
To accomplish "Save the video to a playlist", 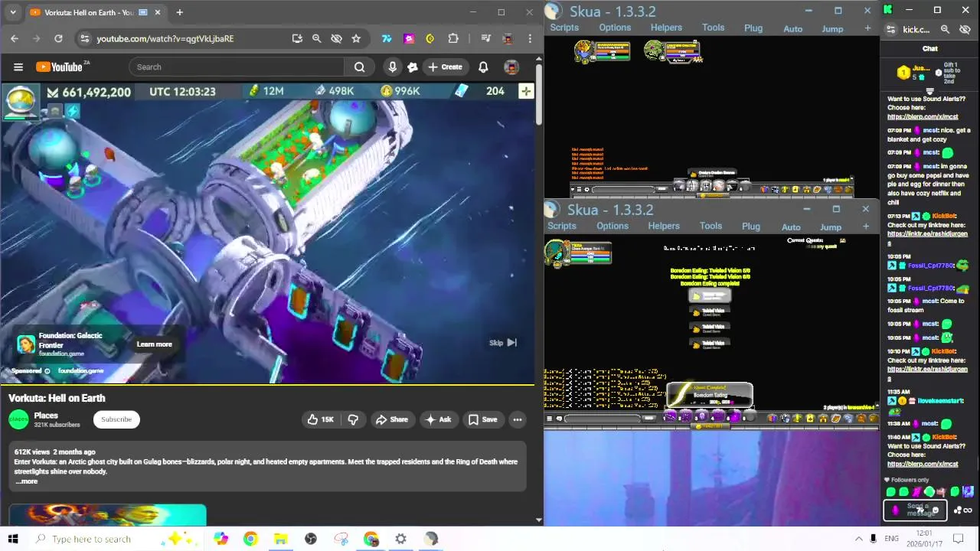I will click(482, 419).
